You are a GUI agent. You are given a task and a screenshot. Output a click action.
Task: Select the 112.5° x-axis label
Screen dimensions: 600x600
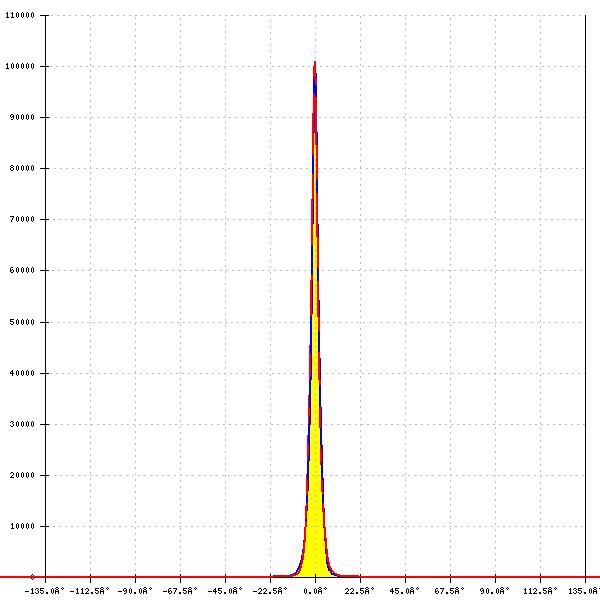click(540, 591)
